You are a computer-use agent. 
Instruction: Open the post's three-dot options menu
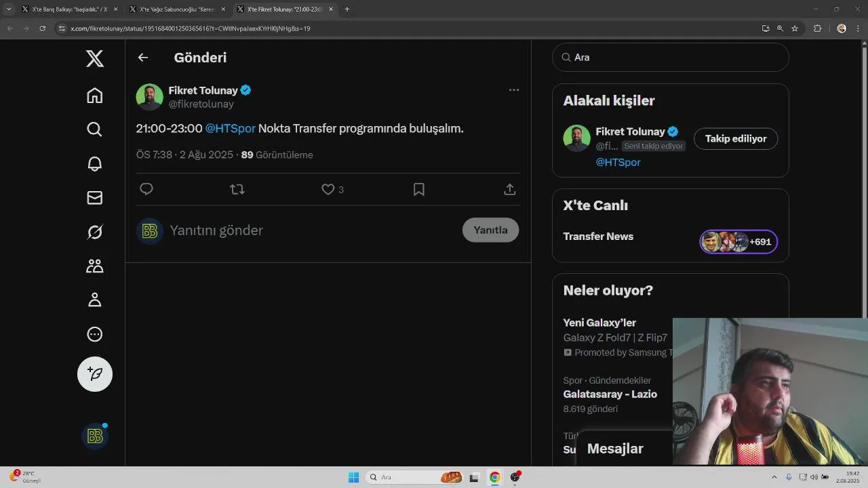click(514, 89)
